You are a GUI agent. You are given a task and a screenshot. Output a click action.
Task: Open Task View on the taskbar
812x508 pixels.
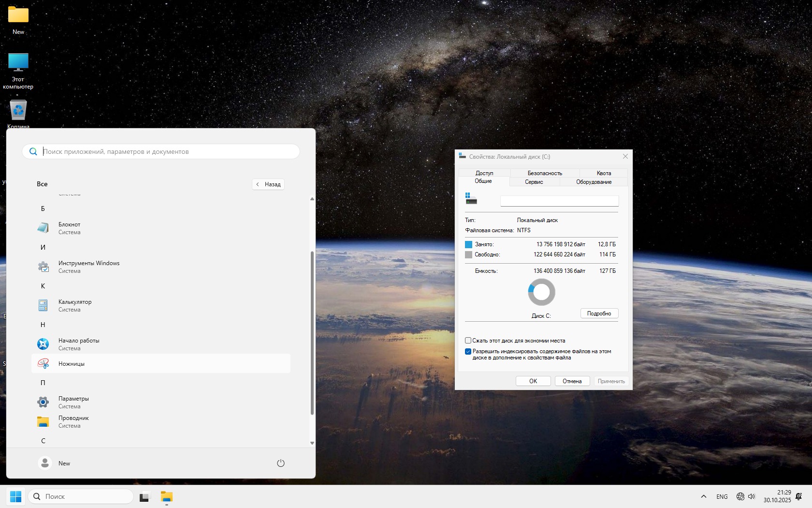tap(145, 497)
